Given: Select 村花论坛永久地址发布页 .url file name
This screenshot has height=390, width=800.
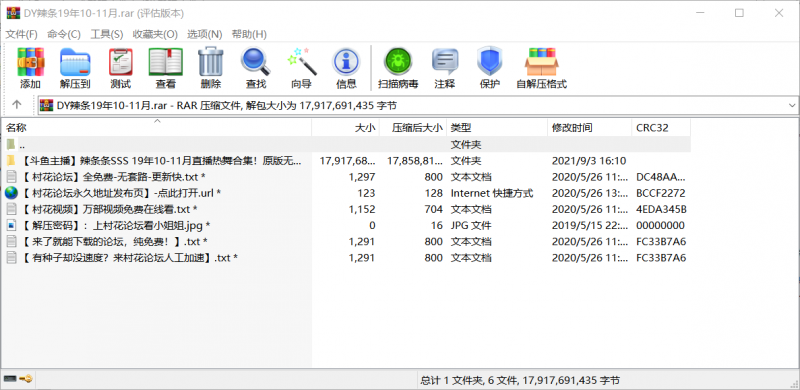Looking at the screenshot, I should [121, 193].
